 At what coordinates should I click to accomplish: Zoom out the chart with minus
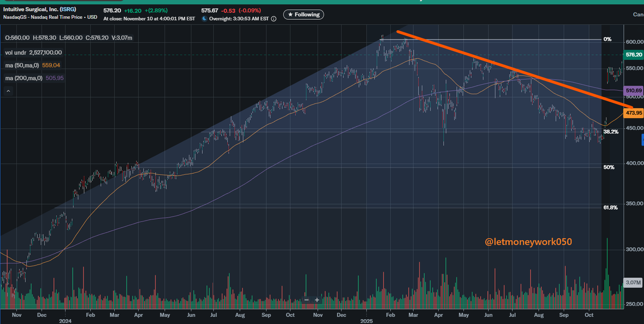(x=306, y=300)
